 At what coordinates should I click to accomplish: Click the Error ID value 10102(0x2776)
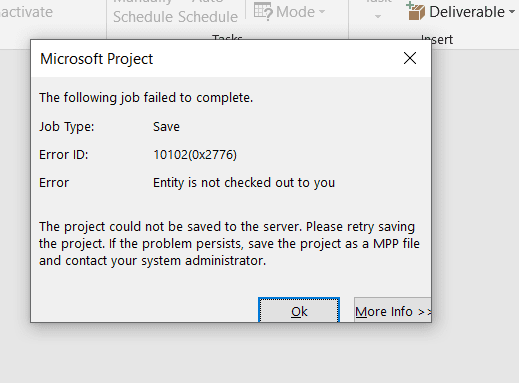195,155
